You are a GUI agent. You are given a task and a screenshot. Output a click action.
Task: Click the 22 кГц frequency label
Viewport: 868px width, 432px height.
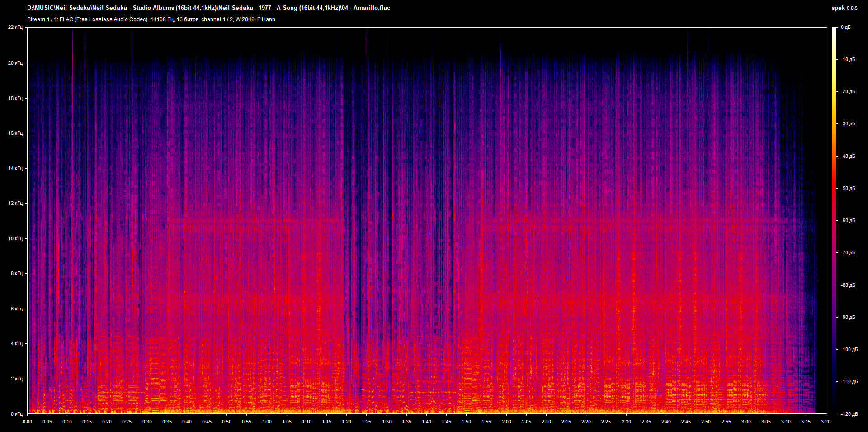(15, 27)
